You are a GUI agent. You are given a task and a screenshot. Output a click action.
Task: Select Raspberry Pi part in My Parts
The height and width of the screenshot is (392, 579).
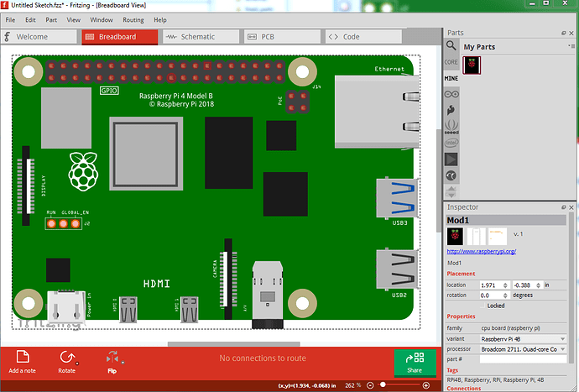pos(472,65)
